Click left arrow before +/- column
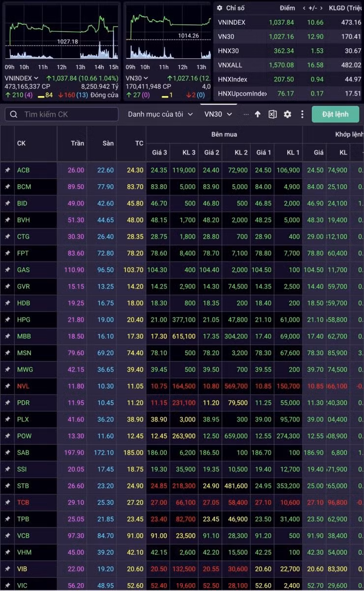This screenshot has width=364, height=591. pyautogui.click(x=304, y=8)
